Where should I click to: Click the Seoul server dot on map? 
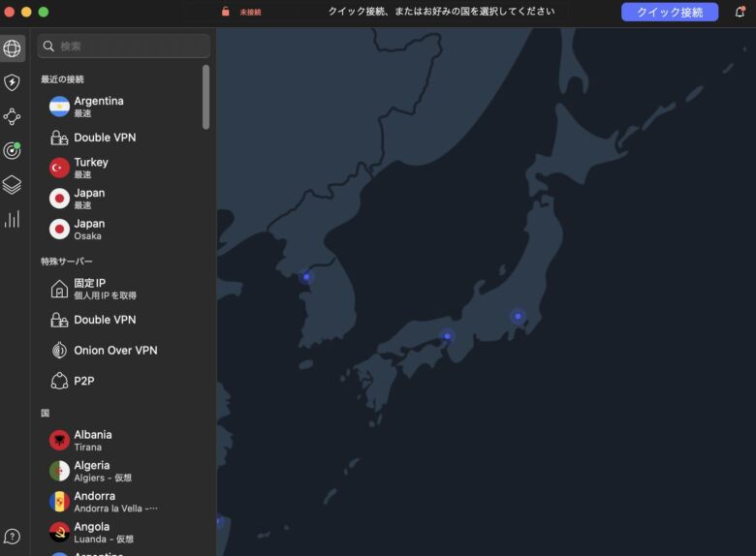(306, 277)
